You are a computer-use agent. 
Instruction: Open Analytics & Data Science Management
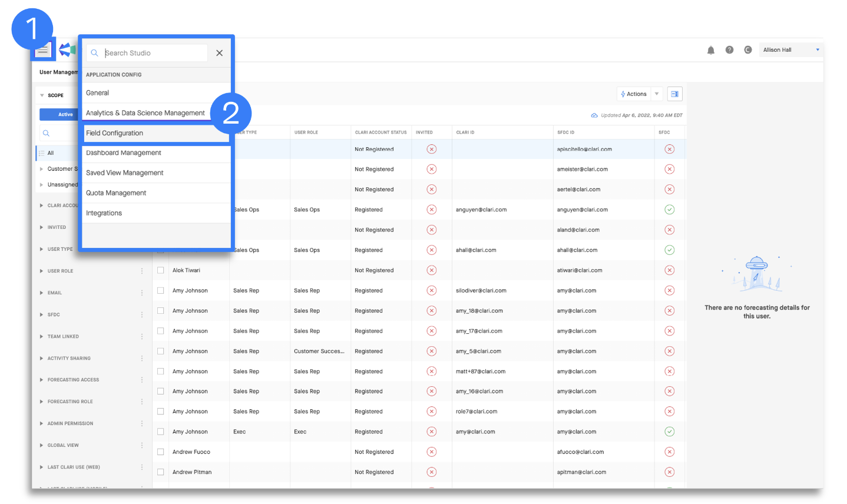point(146,113)
